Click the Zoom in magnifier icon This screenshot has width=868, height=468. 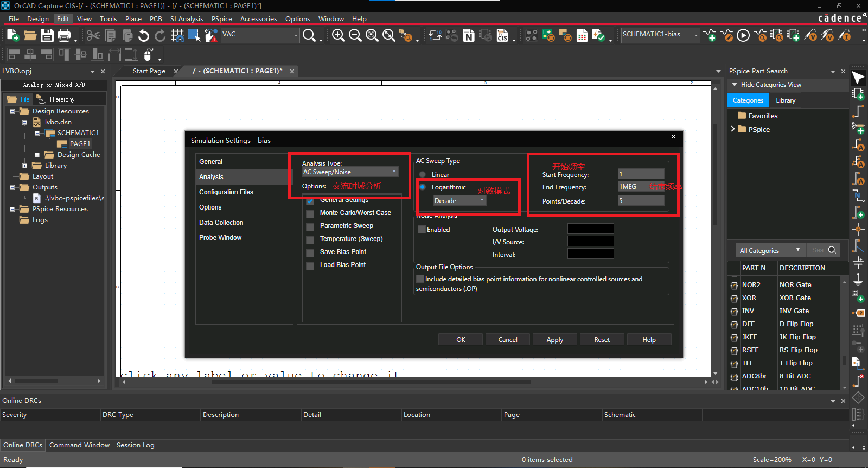pyautogui.click(x=338, y=35)
